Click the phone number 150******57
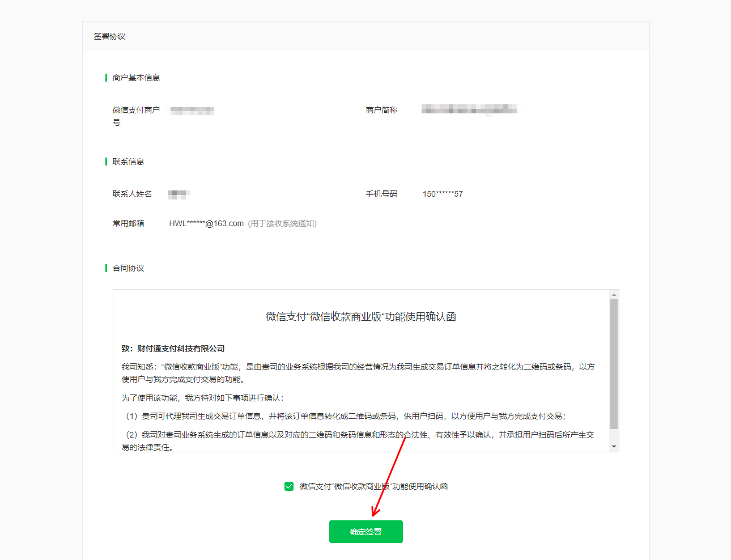 click(x=443, y=194)
